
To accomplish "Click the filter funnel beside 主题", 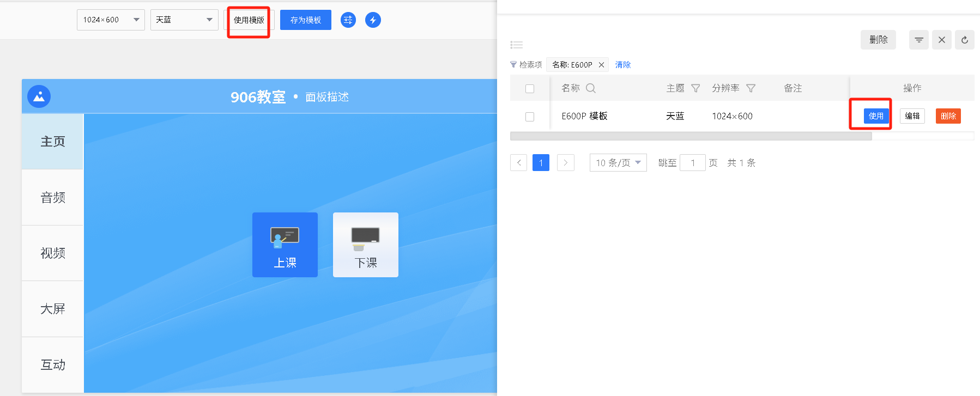I will coord(695,88).
